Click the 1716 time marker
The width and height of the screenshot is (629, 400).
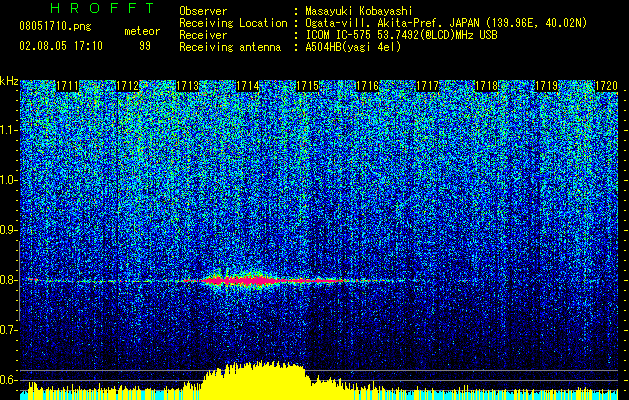(367, 86)
